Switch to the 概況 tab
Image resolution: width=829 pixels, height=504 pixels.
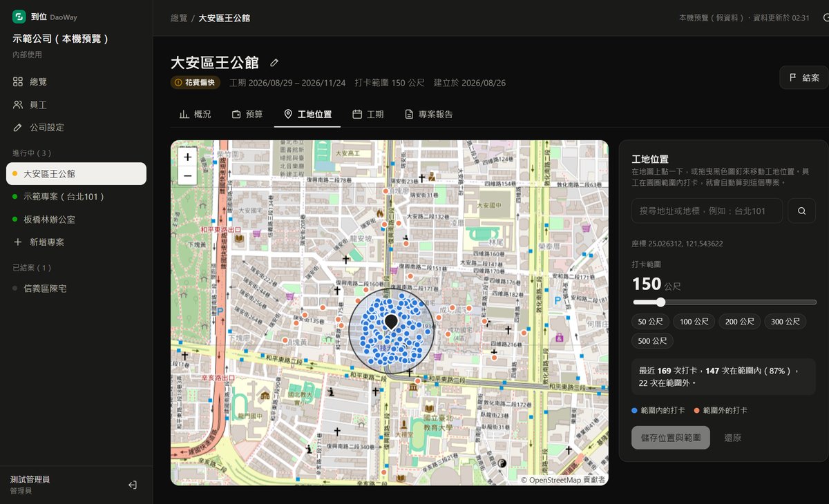[x=196, y=115]
